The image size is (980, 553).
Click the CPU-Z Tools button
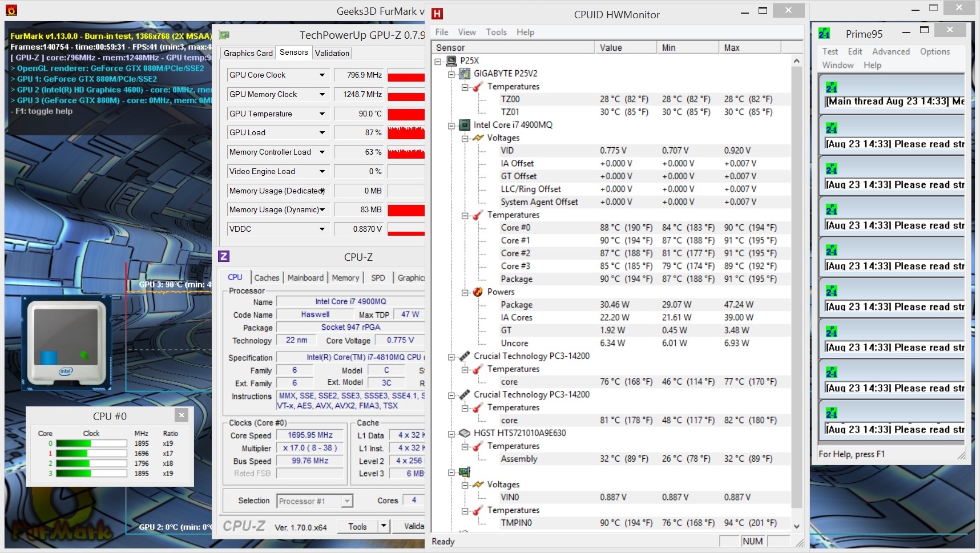[x=357, y=526]
